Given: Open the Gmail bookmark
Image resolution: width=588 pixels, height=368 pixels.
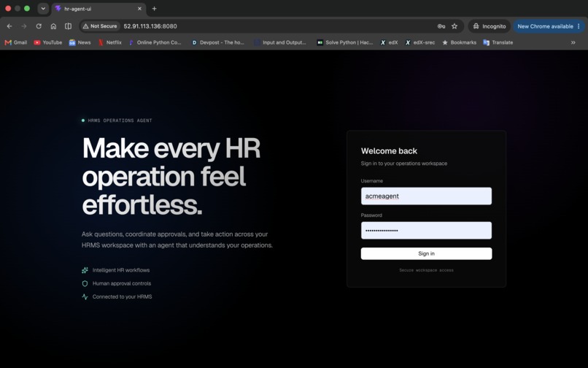Looking at the screenshot, I should click(16, 42).
